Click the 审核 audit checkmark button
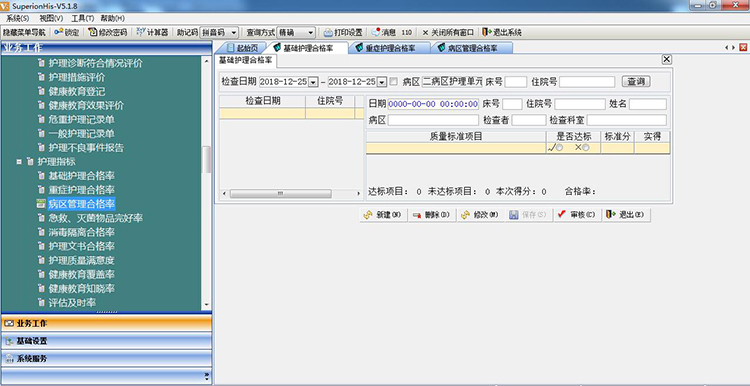Image resolution: width=750 pixels, height=386 pixels. (x=577, y=215)
